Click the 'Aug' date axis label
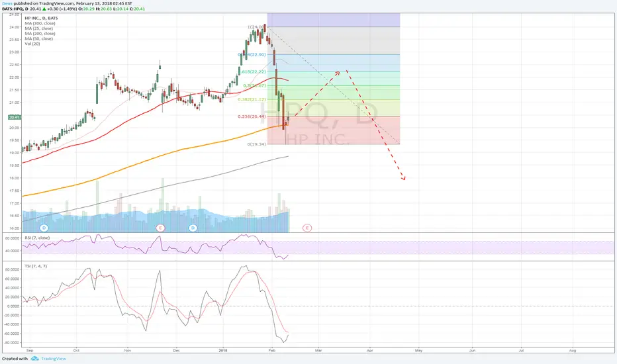 pyautogui.click(x=573, y=350)
